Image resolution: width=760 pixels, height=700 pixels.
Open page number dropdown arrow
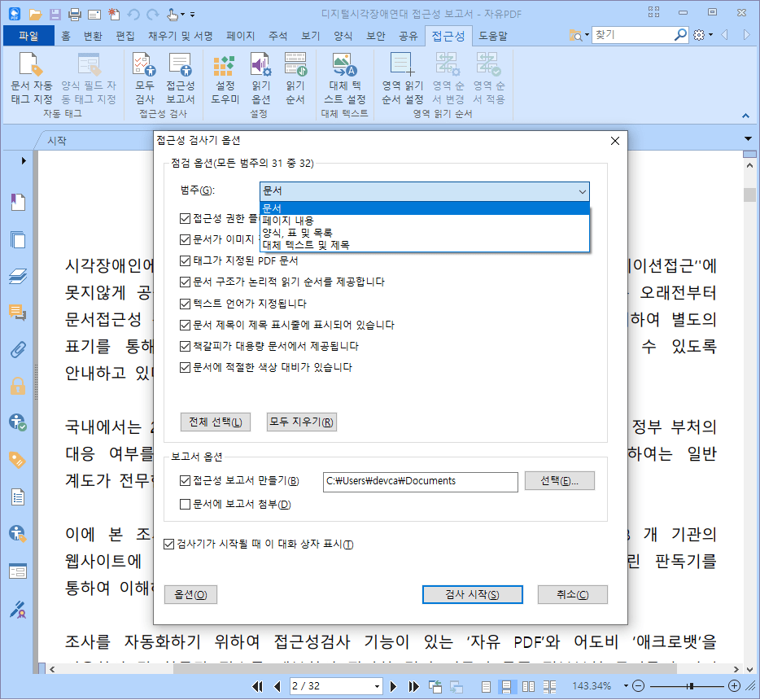(377, 686)
